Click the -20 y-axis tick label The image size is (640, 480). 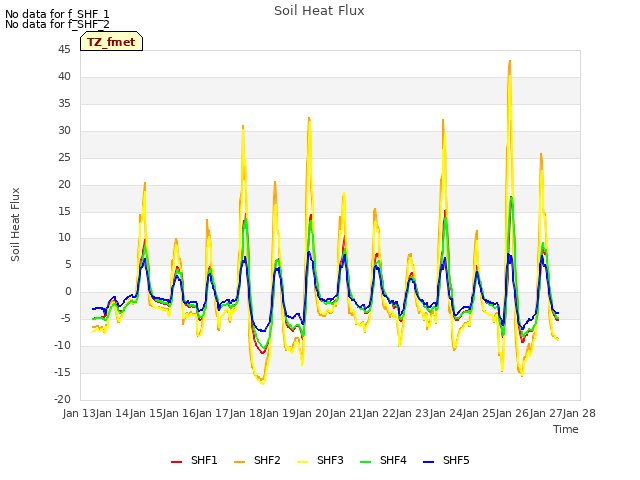tap(63, 400)
